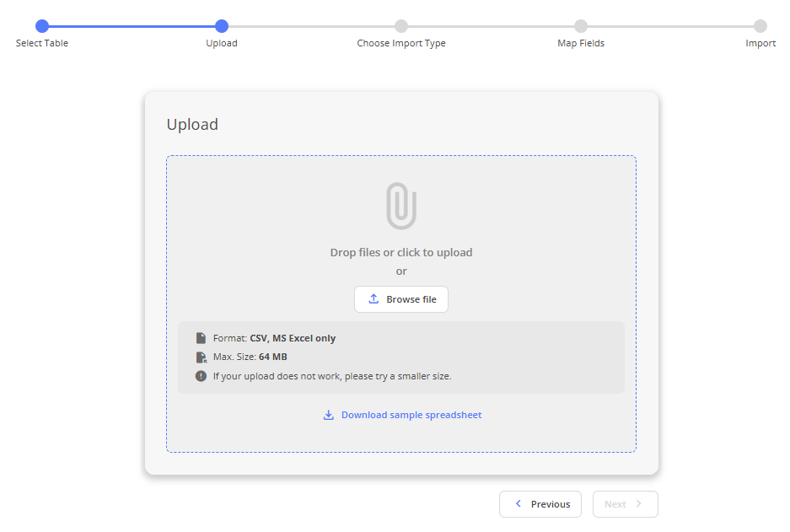The width and height of the screenshot is (790, 532).
Task: Open the Download sample spreadsheet link
Action: (x=411, y=415)
